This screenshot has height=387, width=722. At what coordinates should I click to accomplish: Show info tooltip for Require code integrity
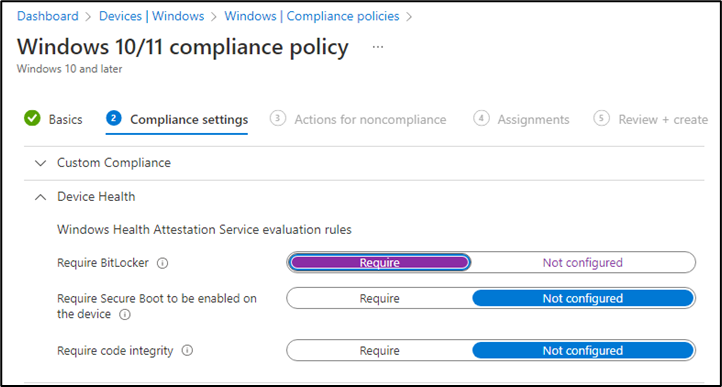[187, 351]
